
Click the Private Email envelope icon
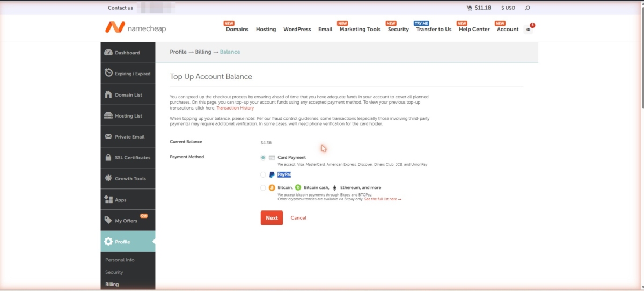(108, 136)
